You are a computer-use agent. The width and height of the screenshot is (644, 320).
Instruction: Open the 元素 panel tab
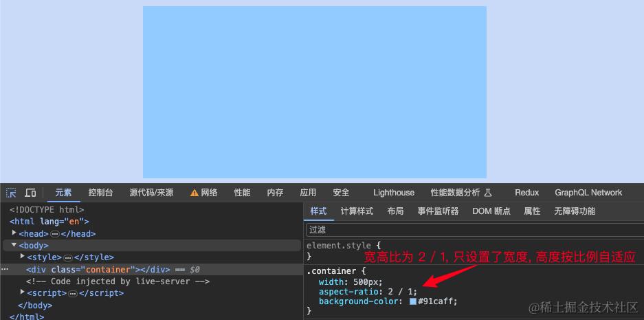[64, 193]
